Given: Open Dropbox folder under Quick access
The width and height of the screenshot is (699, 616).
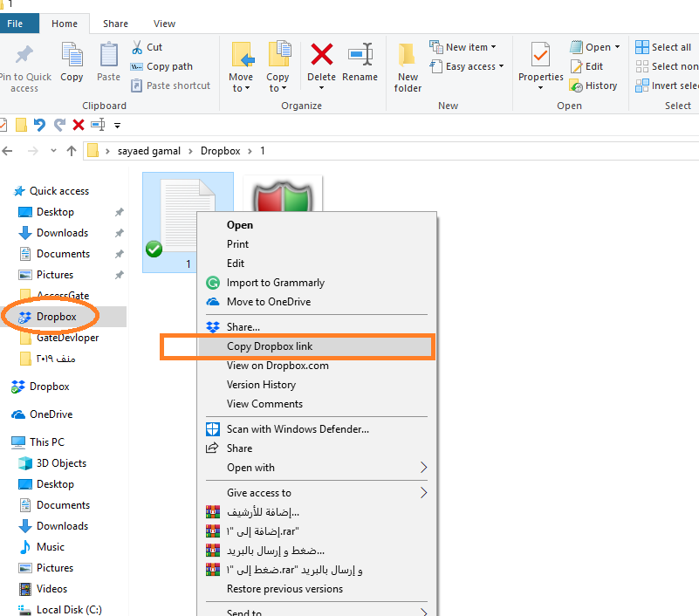Looking at the screenshot, I should [x=56, y=317].
